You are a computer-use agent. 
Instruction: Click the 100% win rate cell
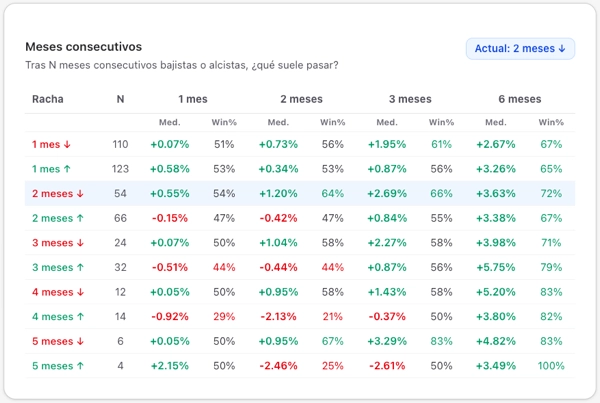551,366
